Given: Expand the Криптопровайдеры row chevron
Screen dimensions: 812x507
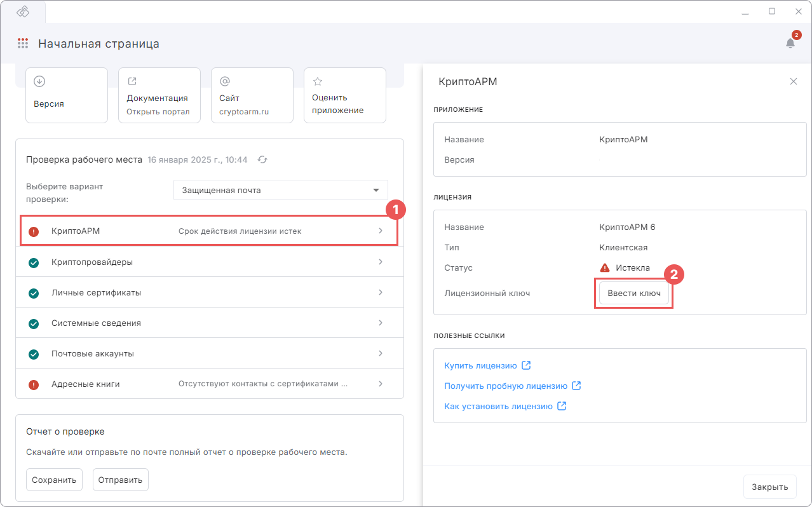Looking at the screenshot, I should tap(381, 262).
